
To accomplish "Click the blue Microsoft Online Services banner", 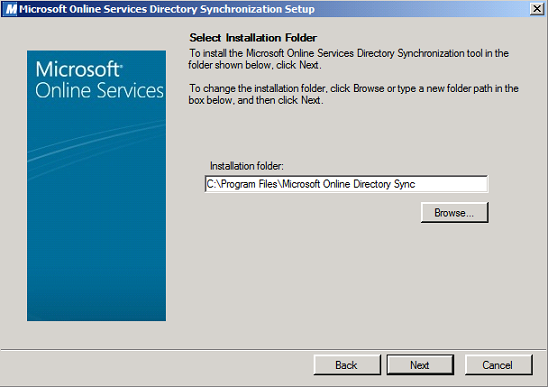I will (x=96, y=186).
